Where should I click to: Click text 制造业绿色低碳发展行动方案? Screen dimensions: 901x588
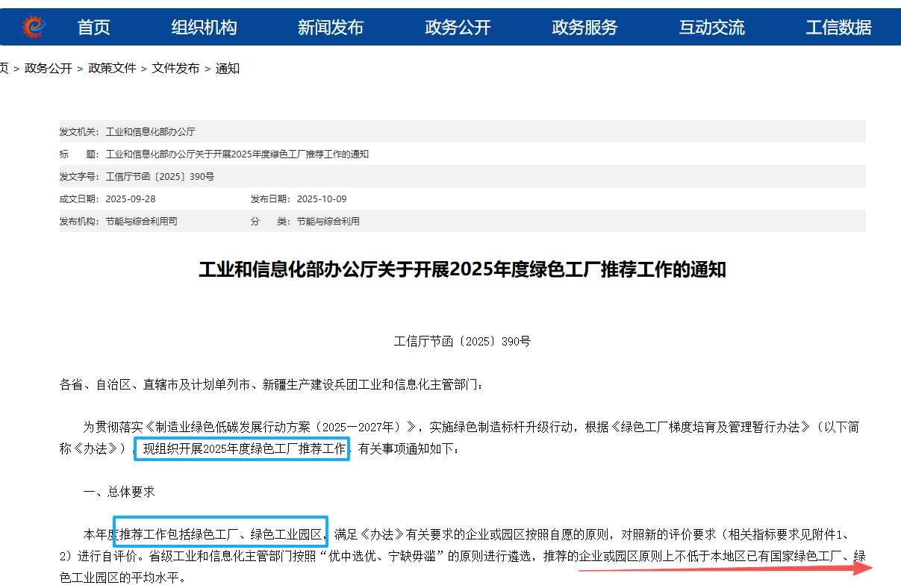click(x=234, y=428)
